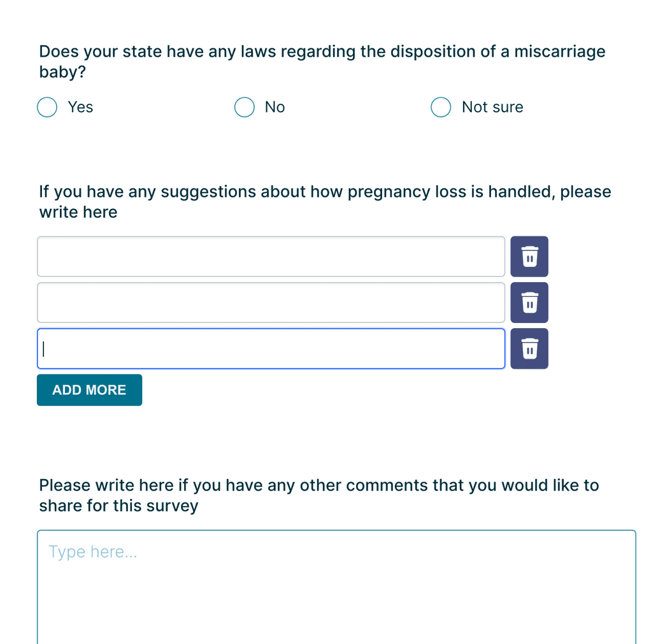
Task: Click the Type here comments box
Action: click(x=336, y=573)
